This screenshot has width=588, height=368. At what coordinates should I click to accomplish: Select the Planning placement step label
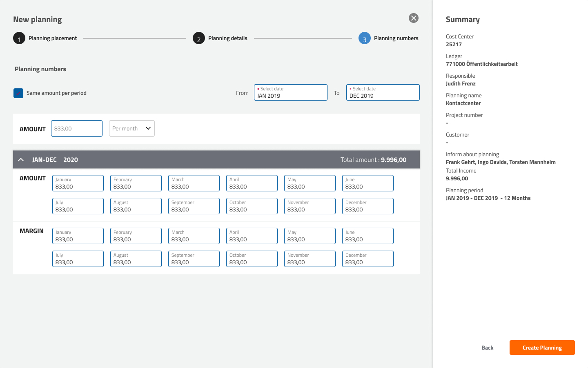click(x=53, y=38)
